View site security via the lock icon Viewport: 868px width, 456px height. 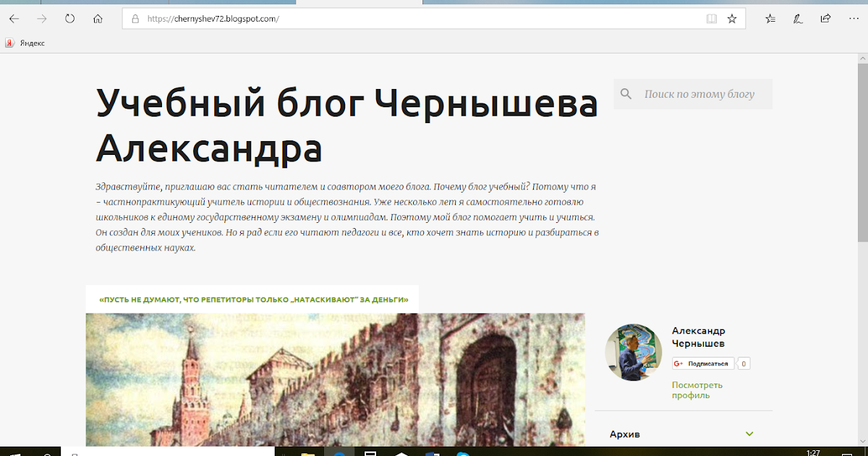pos(135,20)
